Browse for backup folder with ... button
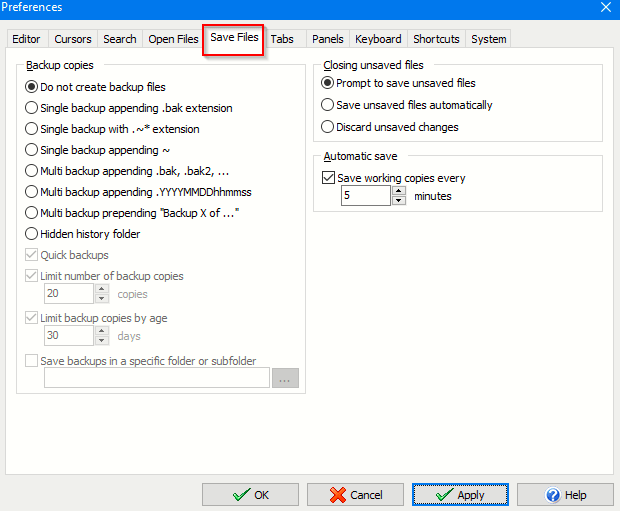 click(x=285, y=378)
